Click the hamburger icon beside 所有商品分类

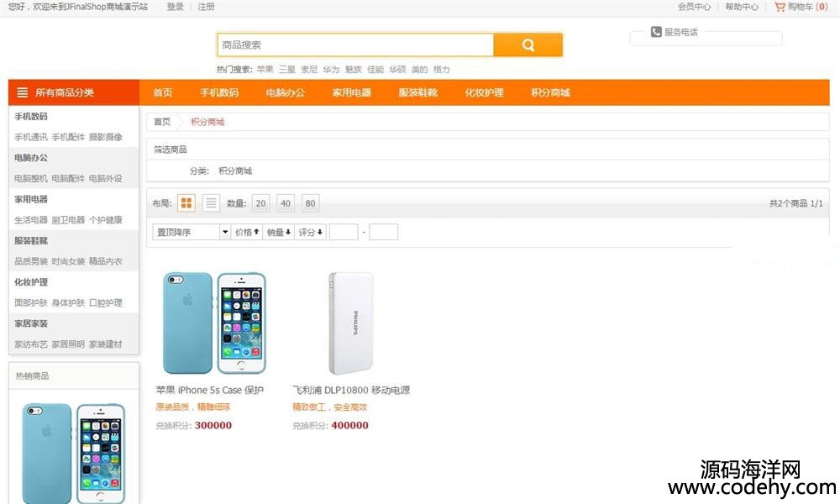click(x=23, y=92)
